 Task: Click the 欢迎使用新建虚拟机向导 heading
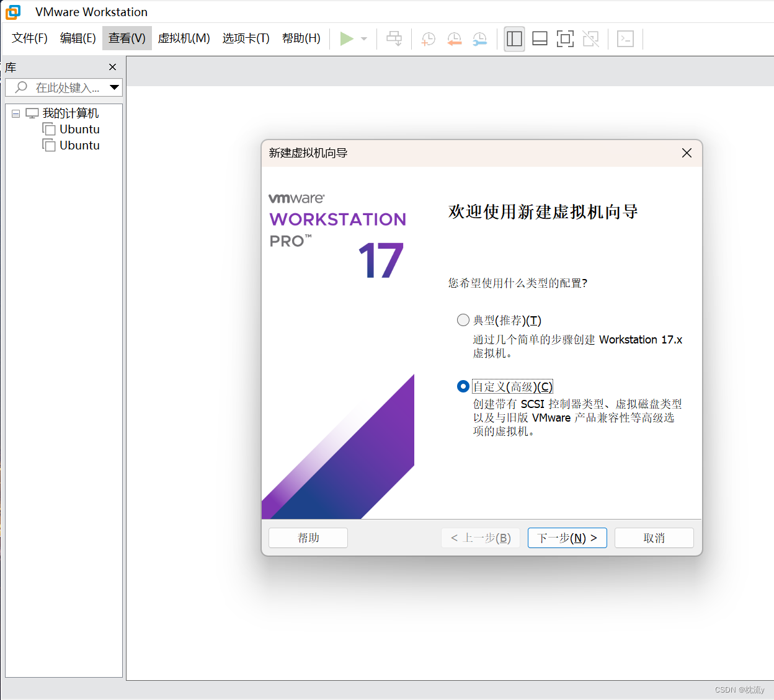[x=543, y=211]
